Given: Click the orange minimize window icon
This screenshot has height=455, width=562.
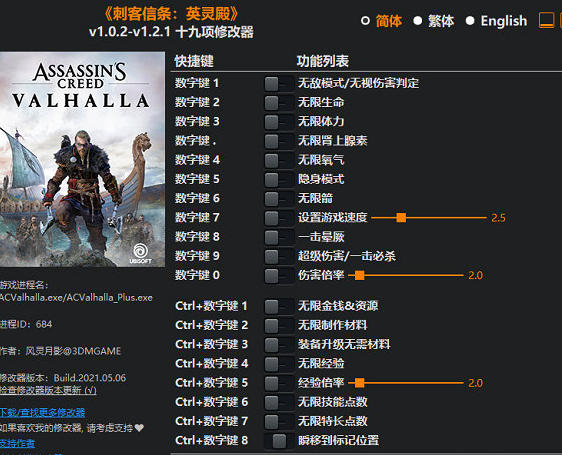Looking at the screenshot, I should click(546, 20).
